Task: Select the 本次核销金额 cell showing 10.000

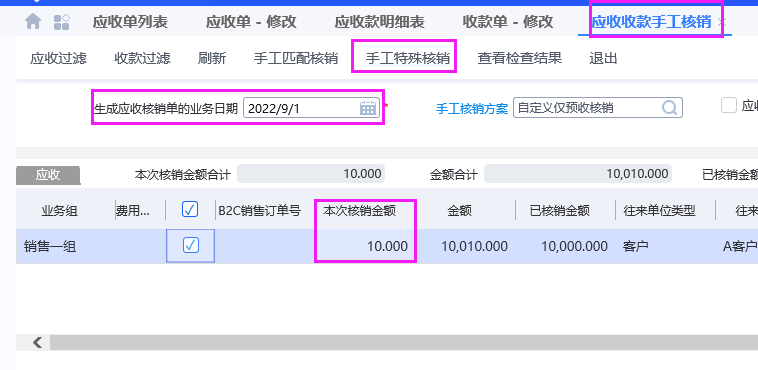Action: click(x=365, y=246)
